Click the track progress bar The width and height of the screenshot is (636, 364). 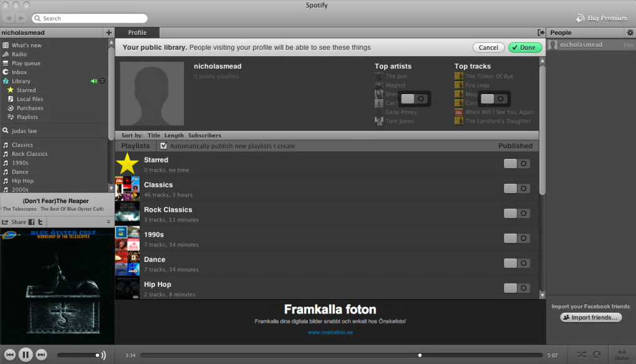(341, 355)
